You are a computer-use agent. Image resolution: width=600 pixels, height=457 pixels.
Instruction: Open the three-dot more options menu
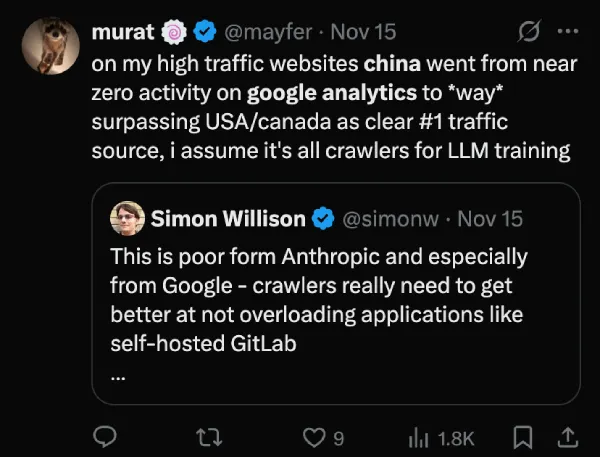click(567, 31)
